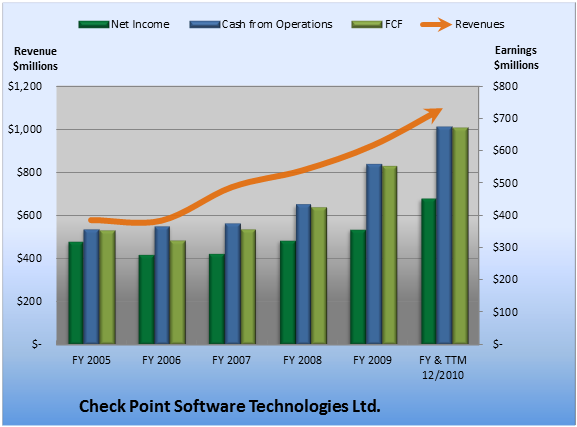Select the FY 2005 Cash from Operations bar

91,287
